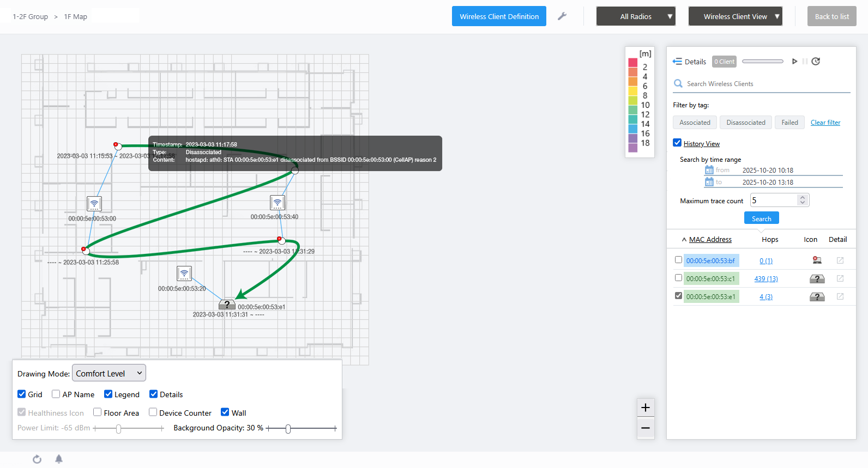The height and width of the screenshot is (468, 868).
Task: Click the search magnifier icon
Action: tap(678, 83)
